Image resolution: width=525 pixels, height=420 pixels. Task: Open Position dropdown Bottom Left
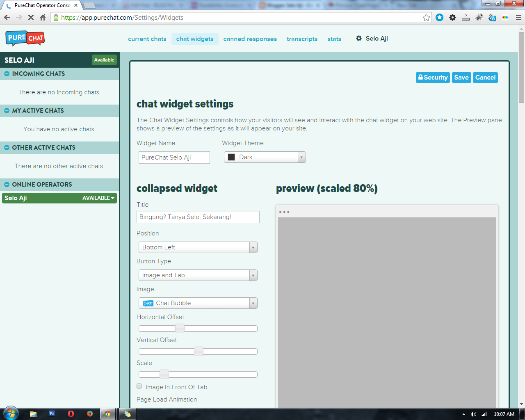198,247
